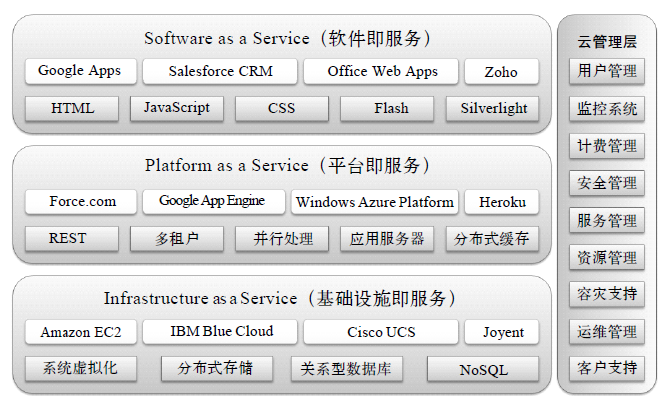Click the HTML box
The width and height of the screenshot is (665, 406).
click(72, 109)
